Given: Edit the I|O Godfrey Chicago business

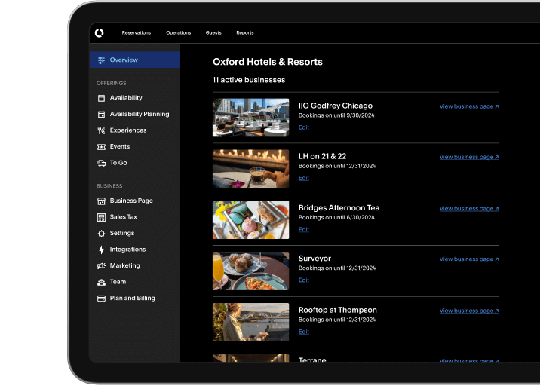Looking at the screenshot, I should click(303, 127).
